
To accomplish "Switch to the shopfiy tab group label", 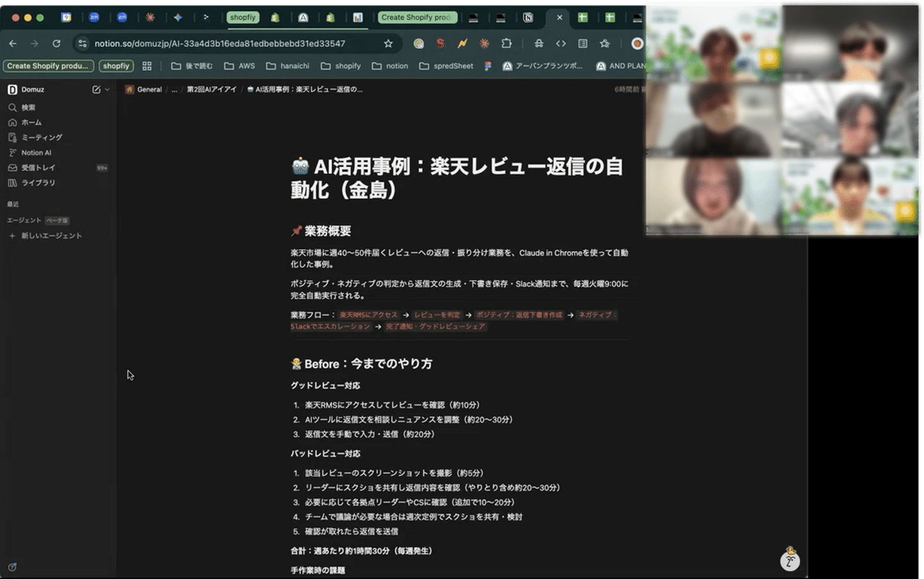I will 243,17.
